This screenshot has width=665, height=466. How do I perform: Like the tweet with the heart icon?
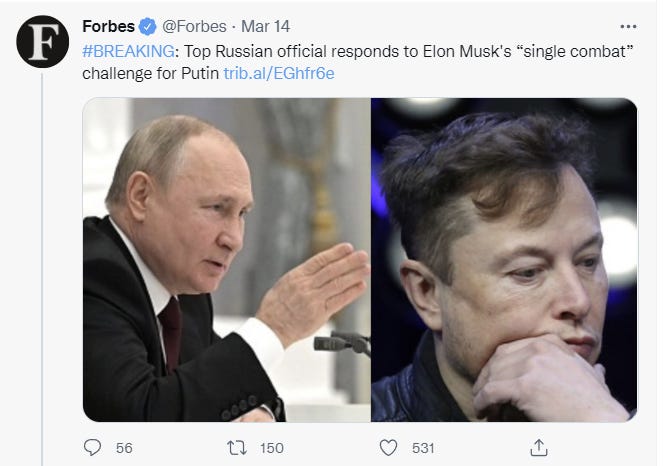[388, 447]
